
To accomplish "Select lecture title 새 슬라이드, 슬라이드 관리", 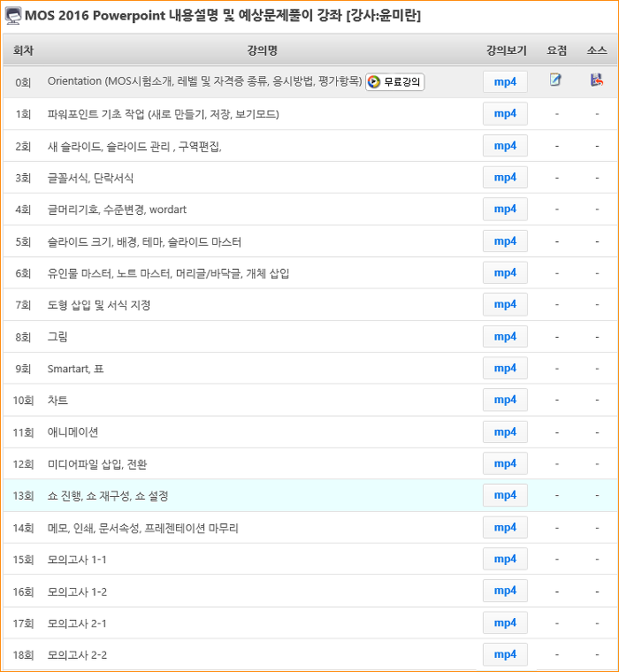I will [x=134, y=147].
